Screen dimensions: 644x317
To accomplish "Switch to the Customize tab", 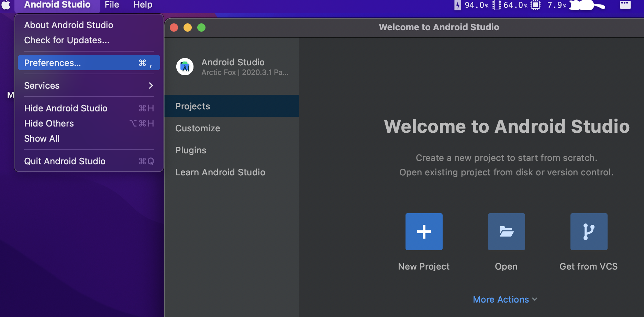I will 232,128.
